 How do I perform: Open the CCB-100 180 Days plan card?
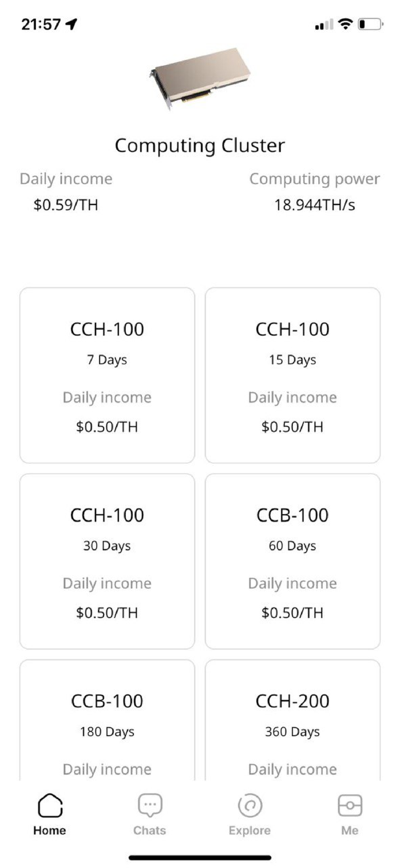(x=107, y=720)
